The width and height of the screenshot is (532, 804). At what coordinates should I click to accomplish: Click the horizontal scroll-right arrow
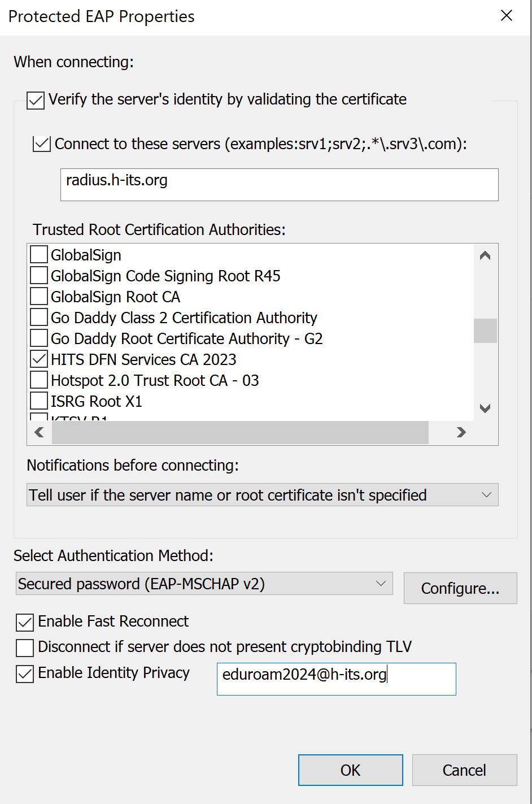[x=461, y=432]
